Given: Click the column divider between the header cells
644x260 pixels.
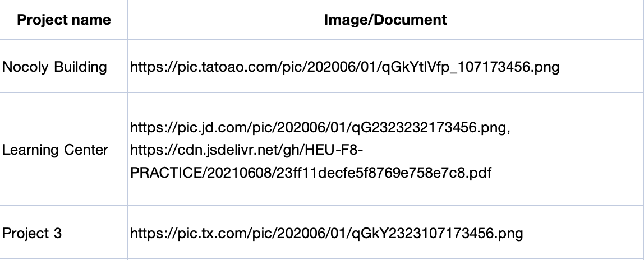Looking at the screenshot, I should coord(127,20).
